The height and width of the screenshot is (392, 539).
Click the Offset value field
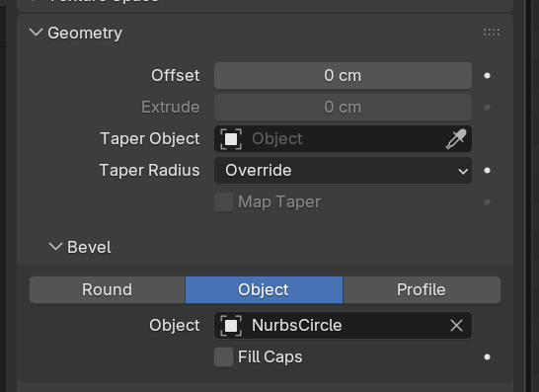343,76
